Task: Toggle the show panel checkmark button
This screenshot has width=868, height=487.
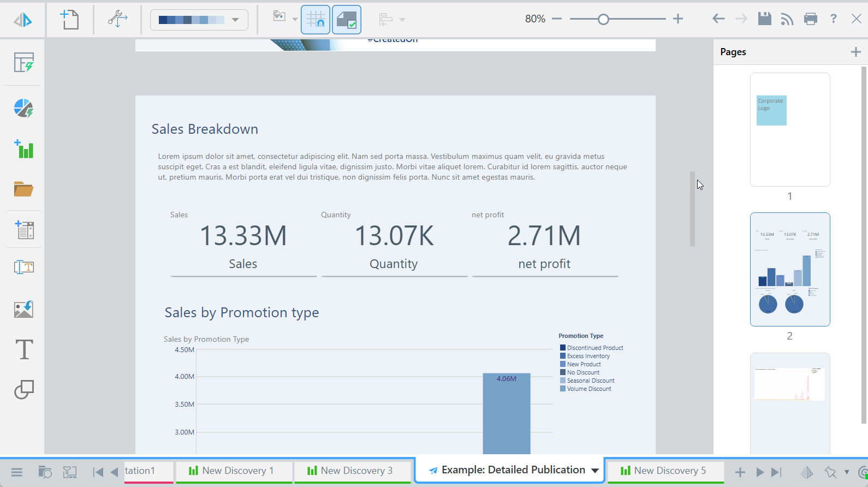Action: [x=347, y=20]
